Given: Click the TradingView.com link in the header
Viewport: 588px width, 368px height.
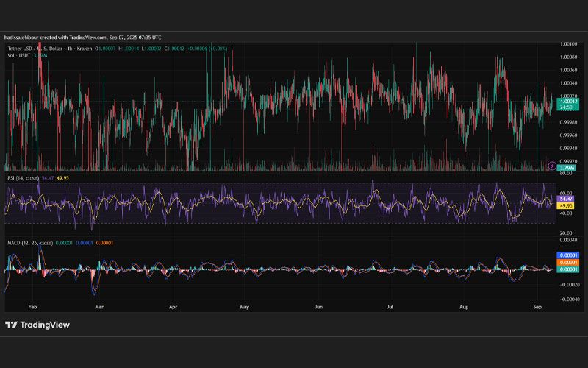Looking at the screenshot, I should click(x=87, y=38).
